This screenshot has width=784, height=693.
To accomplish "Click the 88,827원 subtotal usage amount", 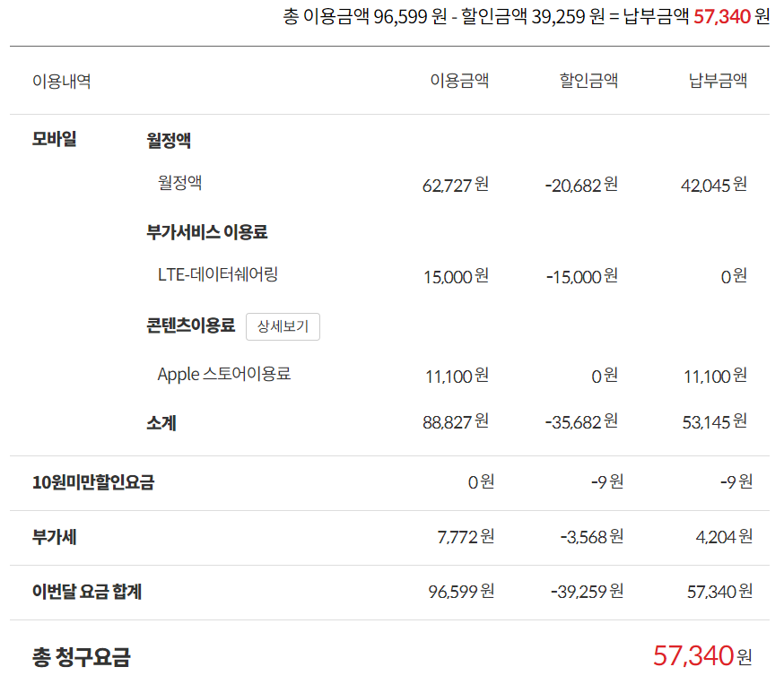I will pyautogui.click(x=456, y=422).
